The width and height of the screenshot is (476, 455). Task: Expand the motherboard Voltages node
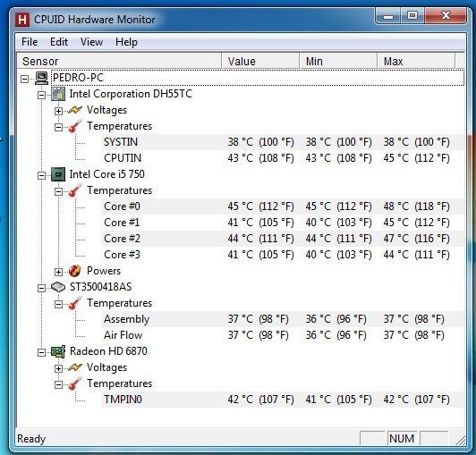click(58, 112)
